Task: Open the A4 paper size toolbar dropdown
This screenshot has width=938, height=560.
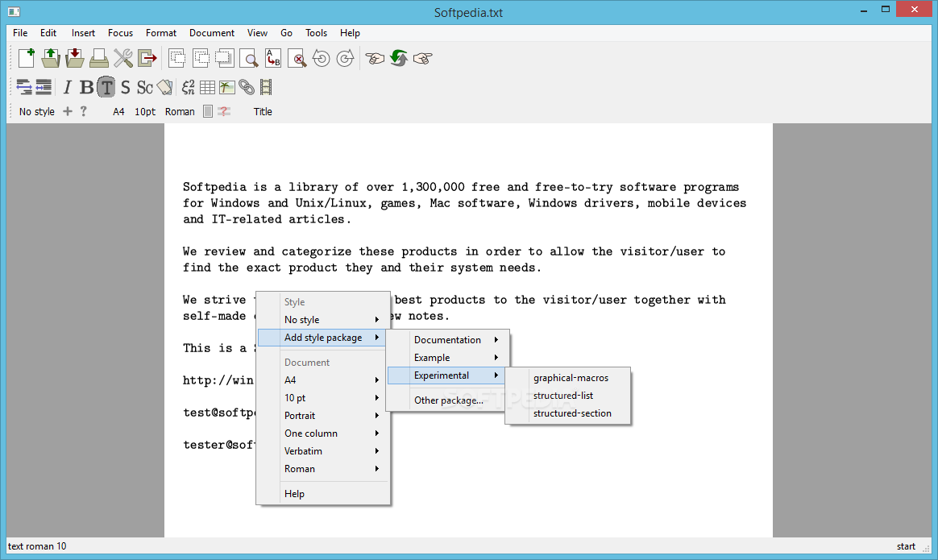Action: [x=118, y=112]
